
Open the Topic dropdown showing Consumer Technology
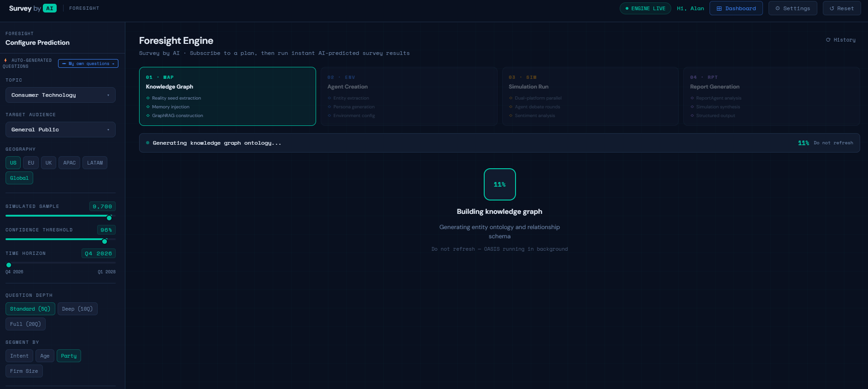click(60, 95)
